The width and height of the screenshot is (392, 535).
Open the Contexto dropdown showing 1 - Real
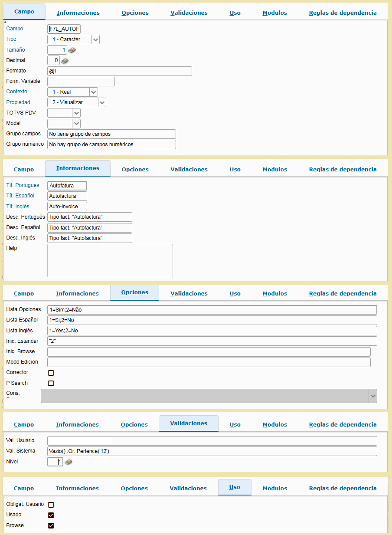point(73,92)
